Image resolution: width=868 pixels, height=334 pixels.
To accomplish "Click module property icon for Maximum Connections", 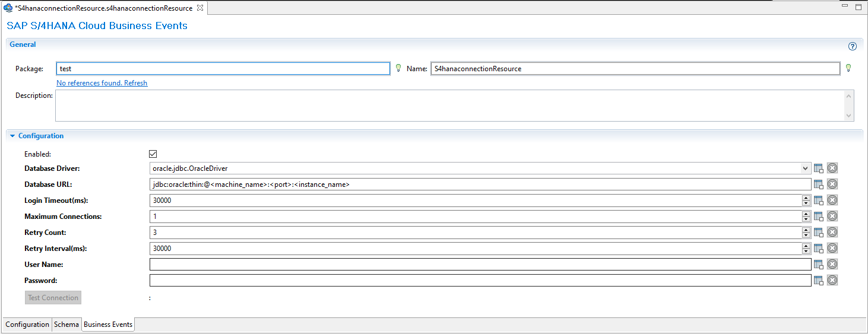I will [819, 217].
